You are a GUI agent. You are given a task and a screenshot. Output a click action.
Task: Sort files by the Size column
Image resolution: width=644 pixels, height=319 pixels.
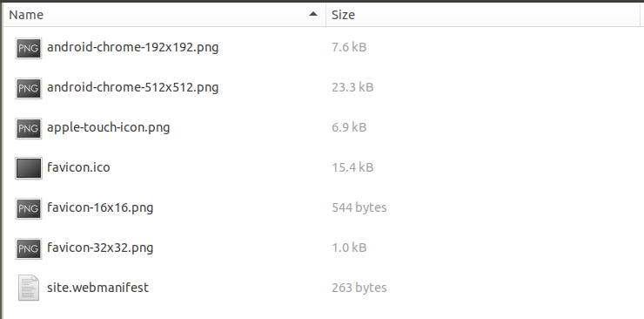(483, 15)
